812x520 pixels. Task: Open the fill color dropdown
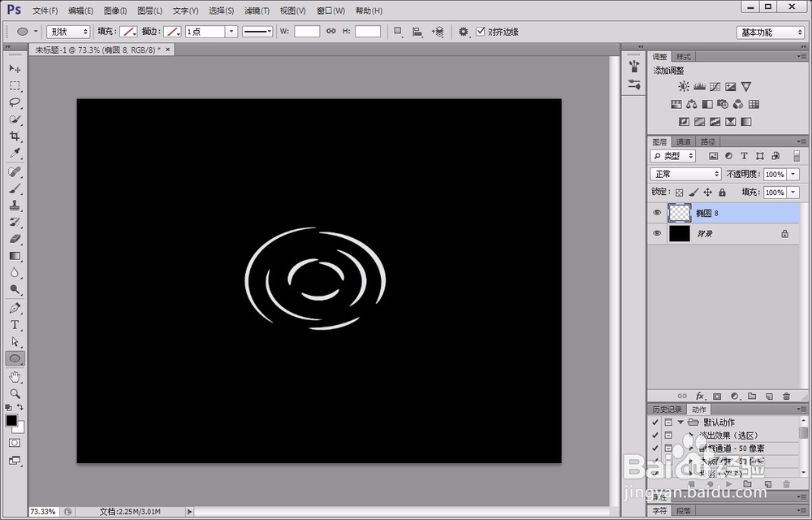(x=128, y=32)
